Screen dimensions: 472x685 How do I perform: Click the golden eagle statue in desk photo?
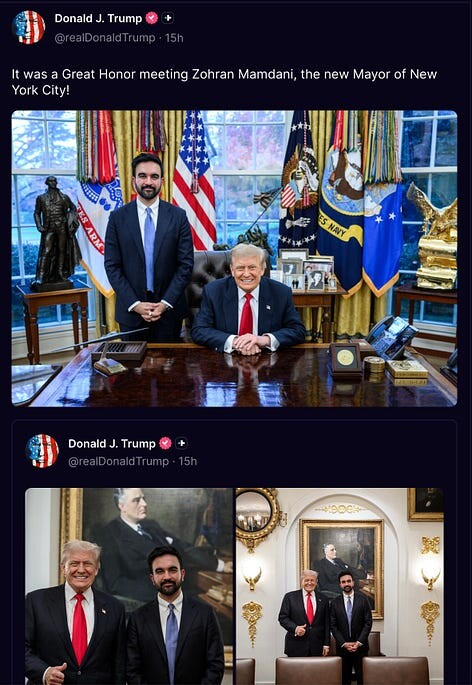point(435,238)
